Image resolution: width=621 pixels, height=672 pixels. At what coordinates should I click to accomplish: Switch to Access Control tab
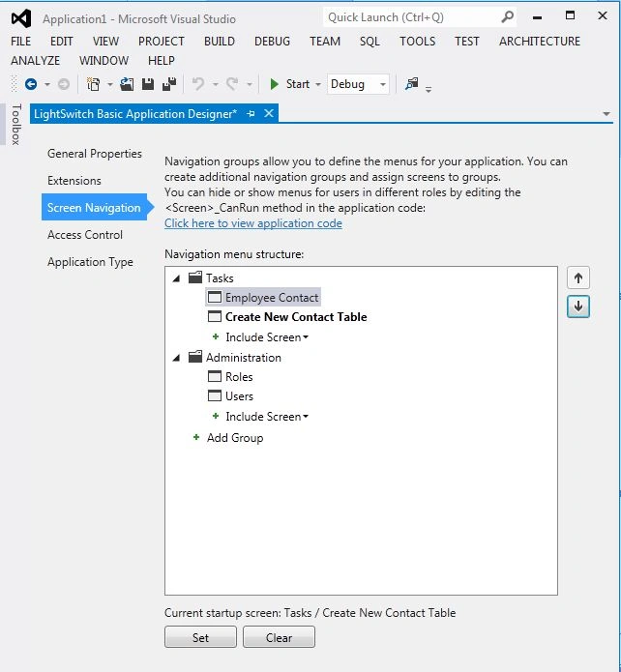[85, 234]
